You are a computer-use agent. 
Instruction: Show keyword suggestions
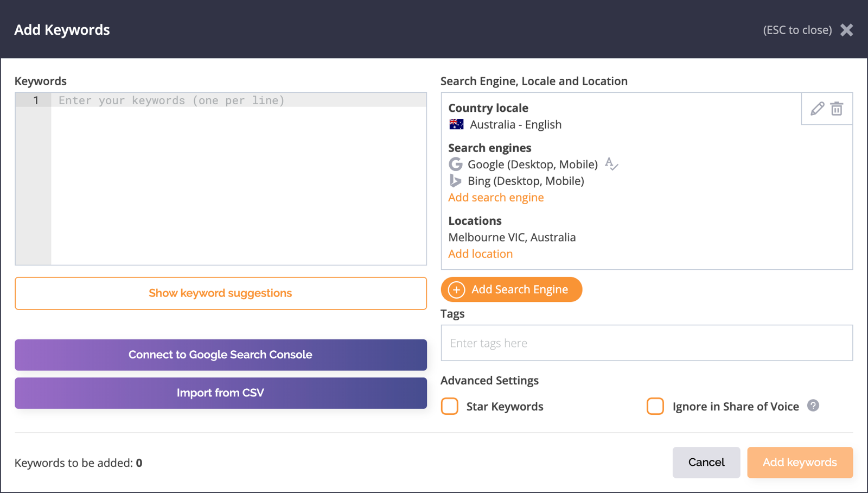[x=220, y=293]
